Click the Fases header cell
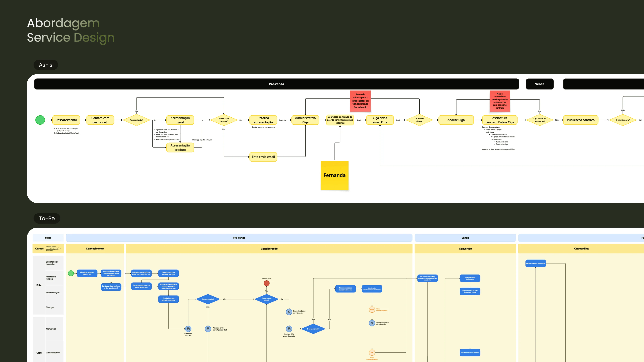 click(48, 238)
